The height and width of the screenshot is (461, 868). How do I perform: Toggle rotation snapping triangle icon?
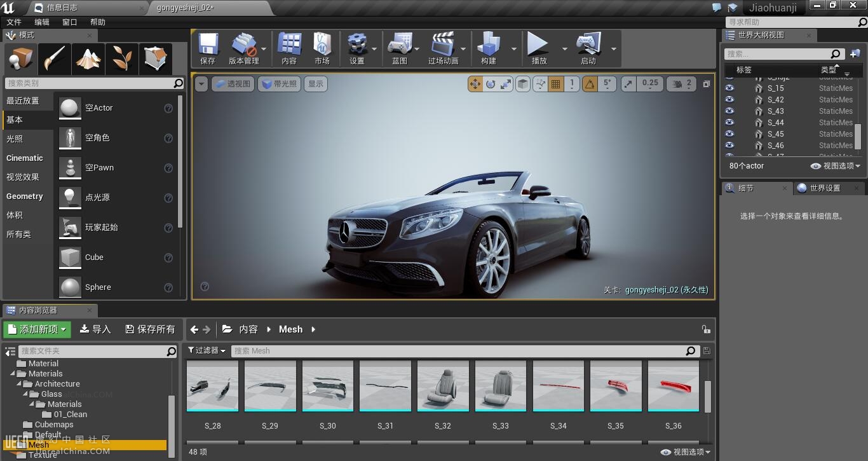click(590, 84)
